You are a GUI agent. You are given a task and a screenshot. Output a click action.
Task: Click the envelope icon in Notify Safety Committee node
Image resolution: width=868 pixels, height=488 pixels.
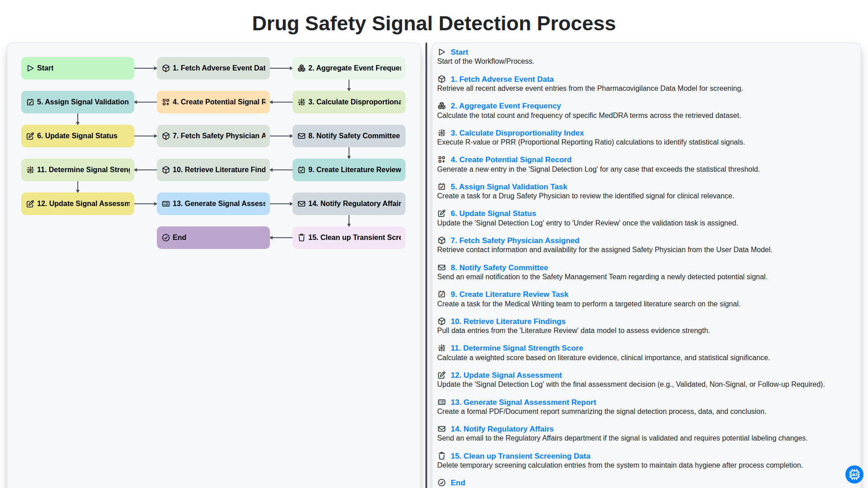click(302, 136)
